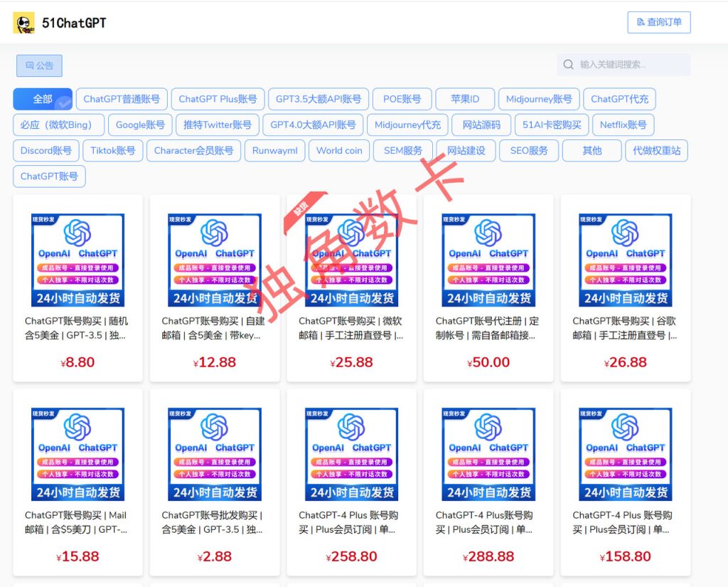The width and height of the screenshot is (728, 587).
Task: Click the 51ChatGPT logo avatar icon
Action: 23,23
